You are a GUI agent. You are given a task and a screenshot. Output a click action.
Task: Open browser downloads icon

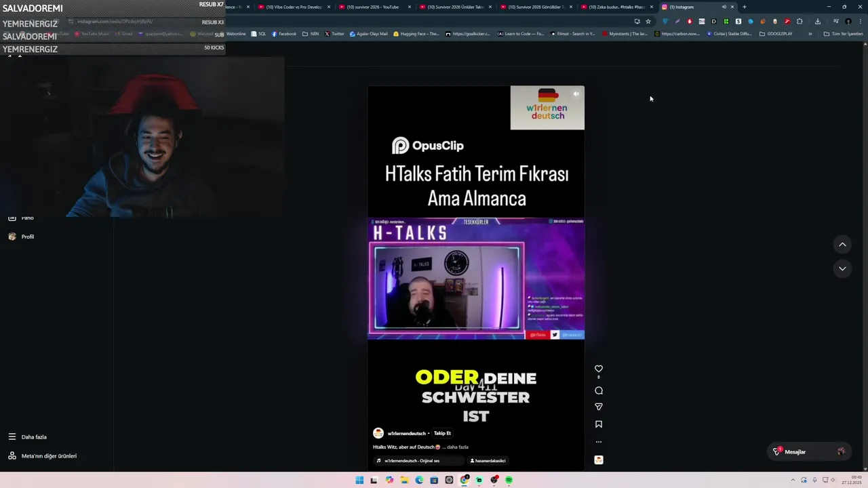point(817,21)
